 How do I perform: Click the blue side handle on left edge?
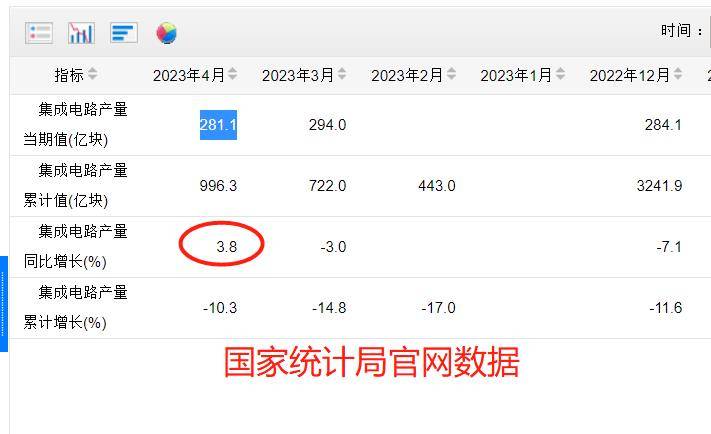[x=4, y=304]
